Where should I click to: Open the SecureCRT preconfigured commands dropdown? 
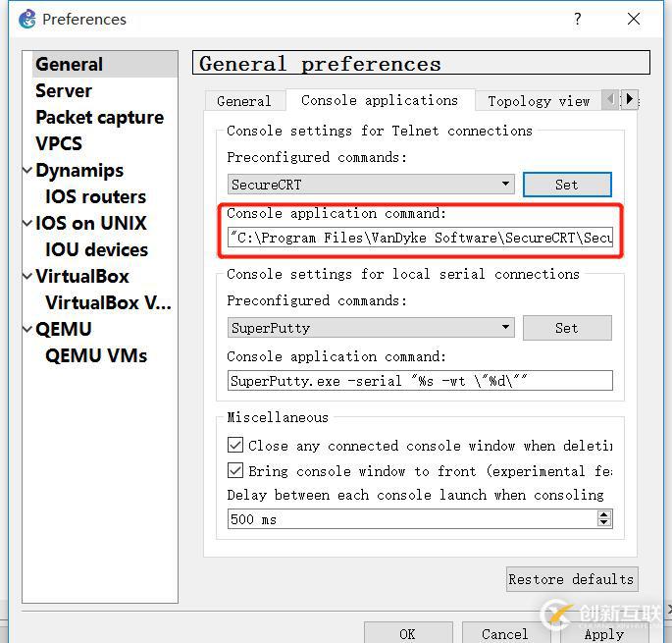(505, 185)
